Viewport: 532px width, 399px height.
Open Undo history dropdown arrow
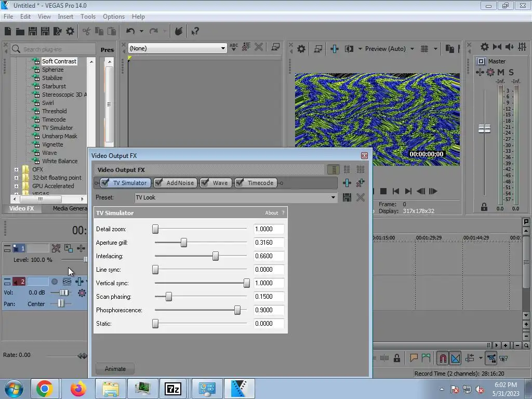[x=141, y=31]
